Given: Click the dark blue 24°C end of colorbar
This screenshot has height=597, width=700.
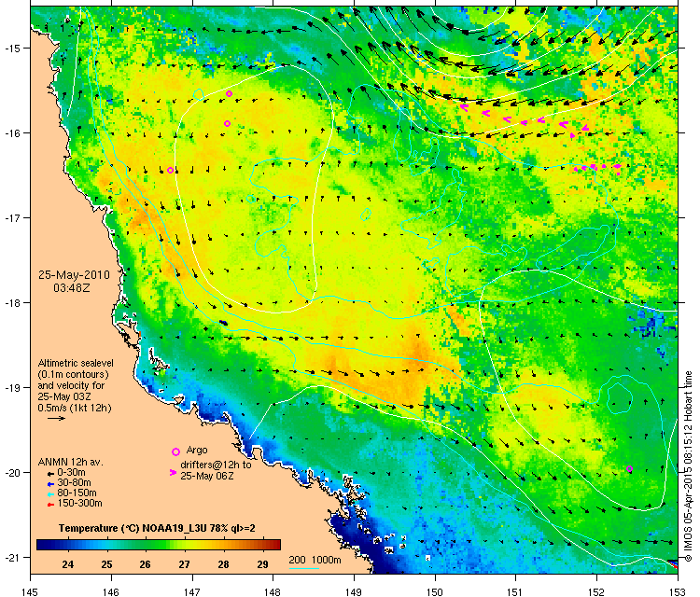Looking at the screenshot, I should tap(42, 545).
